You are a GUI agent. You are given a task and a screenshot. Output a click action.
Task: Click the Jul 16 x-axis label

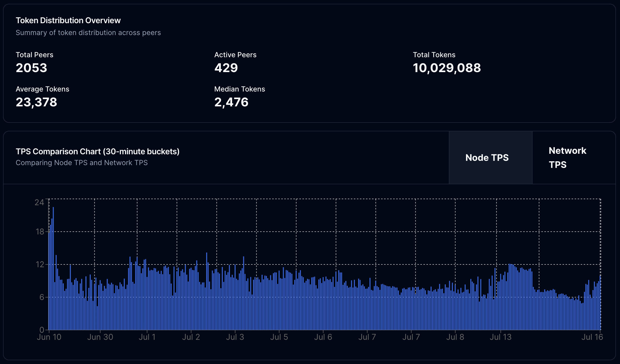tap(592, 337)
